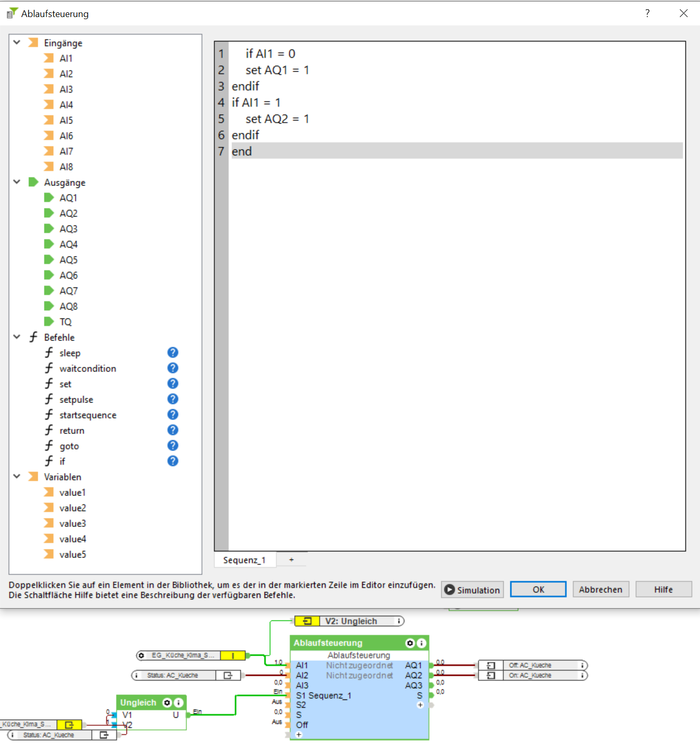
Task: Open help for the sleep command
Action: pos(173,352)
